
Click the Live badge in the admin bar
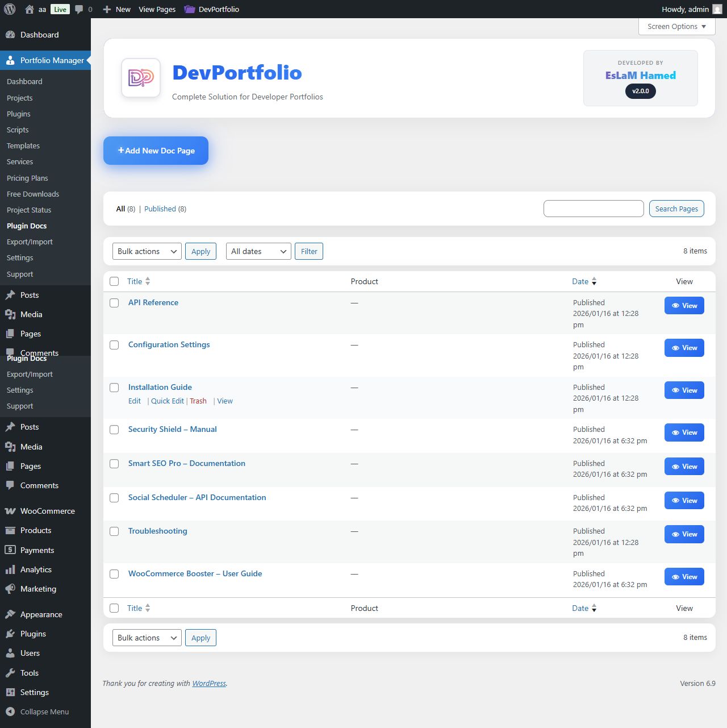pyautogui.click(x=60, y=9)
